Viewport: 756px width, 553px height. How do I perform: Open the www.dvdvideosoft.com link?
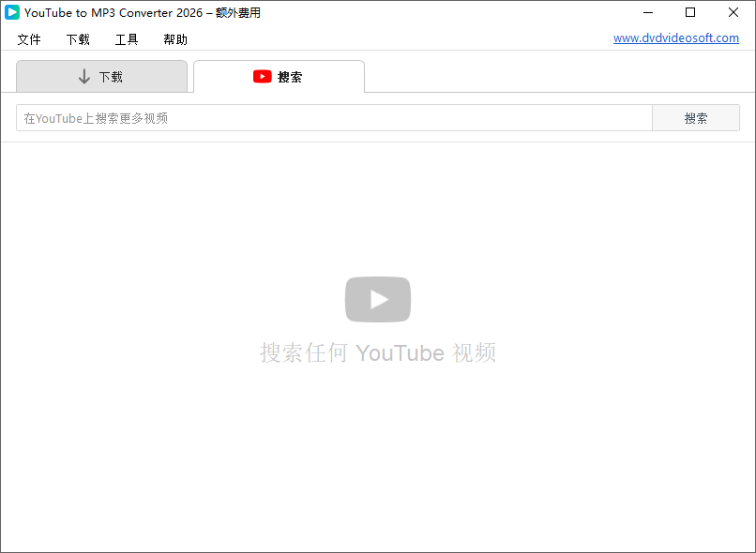tap(676, 37)
